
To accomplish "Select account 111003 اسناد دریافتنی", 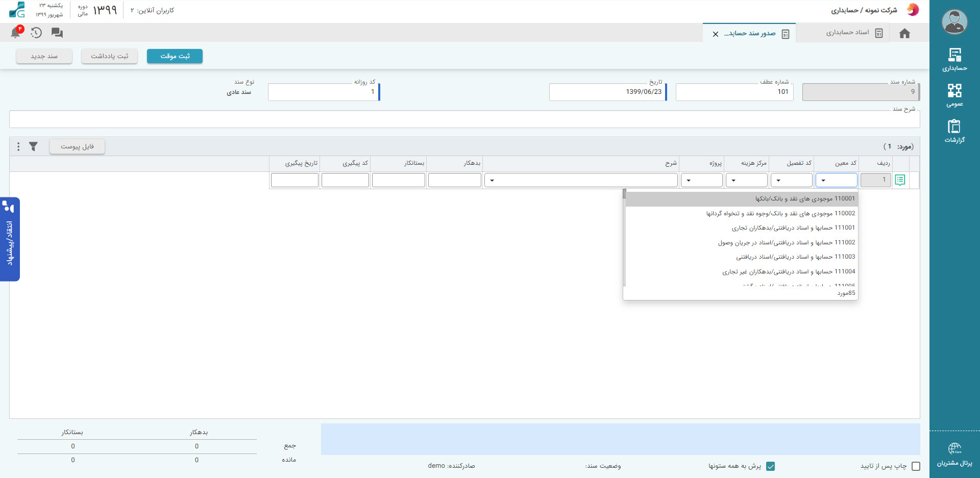I will [x=742, y=257].
